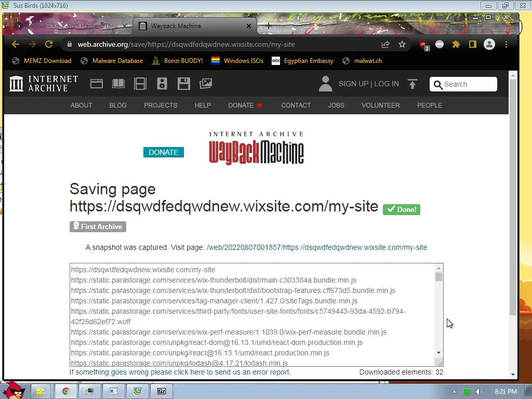532x399 pixels.
Task: Go back with browser back arrow
Action: [15, 45]
